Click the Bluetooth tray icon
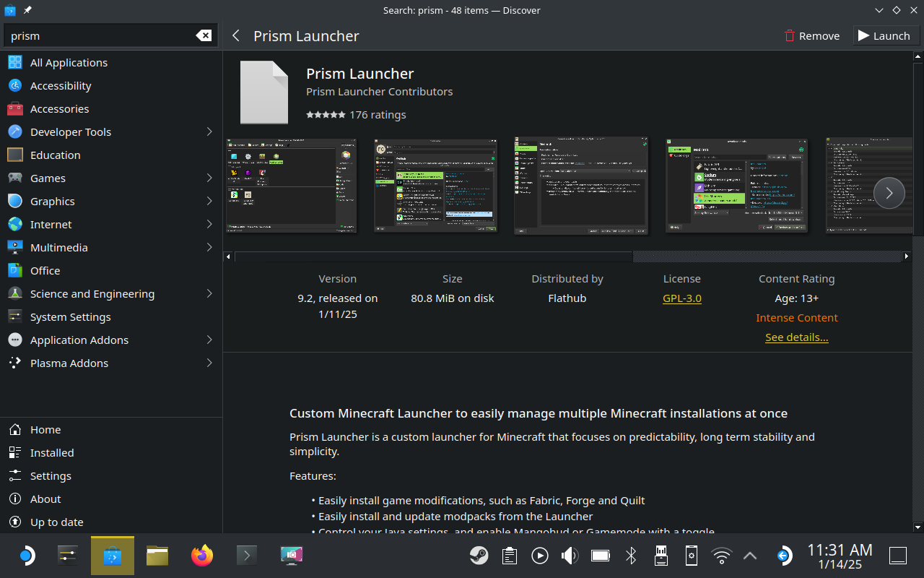This screenshot has width=924, height=578. [630, 556]
